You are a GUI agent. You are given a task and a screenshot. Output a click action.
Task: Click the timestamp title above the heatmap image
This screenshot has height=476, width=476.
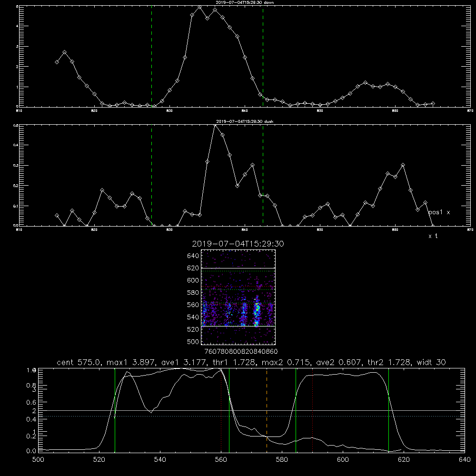238,244
